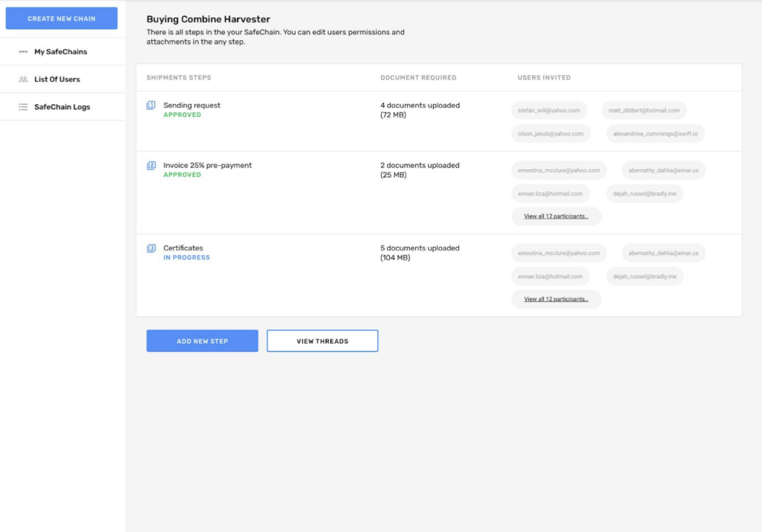The height and width of the screenshot is (532, 762).
Task: Click the IN PROGRESS status under Certificates
Action: click(x=185, y=257)
